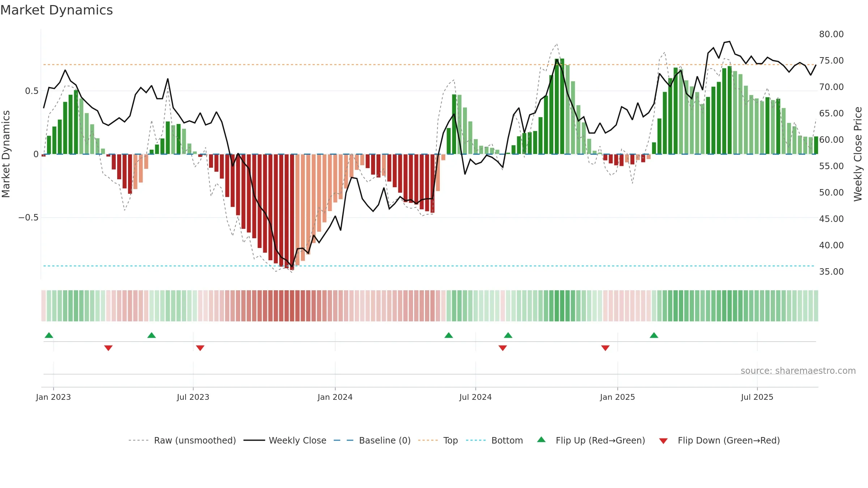Click the 65.00 price axis label
Screen dimensions: 868x488
831,114
